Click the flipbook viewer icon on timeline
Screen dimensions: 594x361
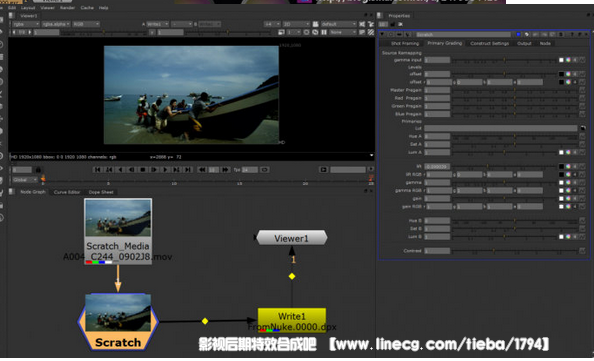pyautogui.click(x=323, y=170)
